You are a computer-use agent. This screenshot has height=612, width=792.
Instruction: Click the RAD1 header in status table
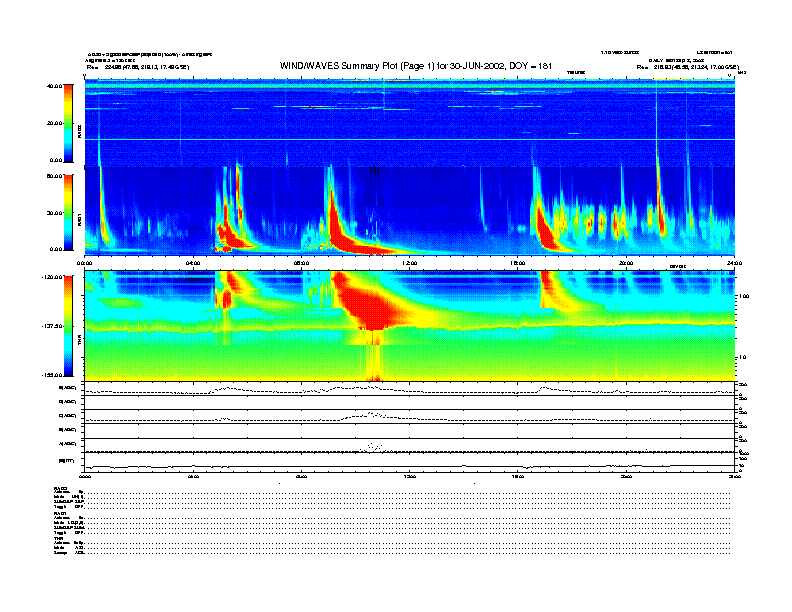point(60,514)
